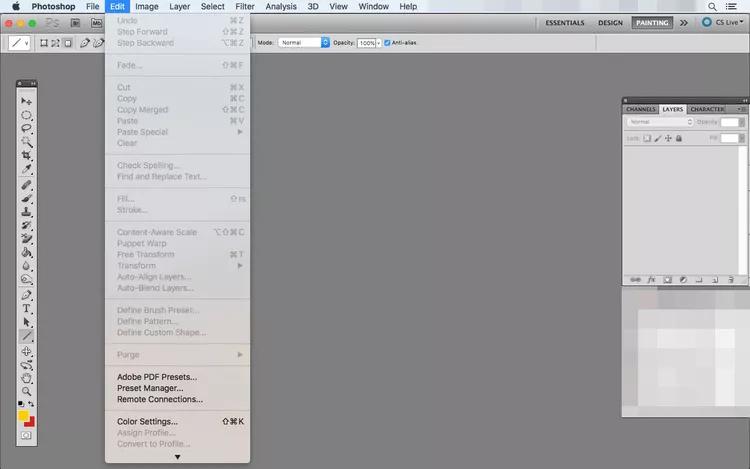Toggle the lock all layer icon
The width and height of the screenshot is (750, 469).
click(679, 138)
